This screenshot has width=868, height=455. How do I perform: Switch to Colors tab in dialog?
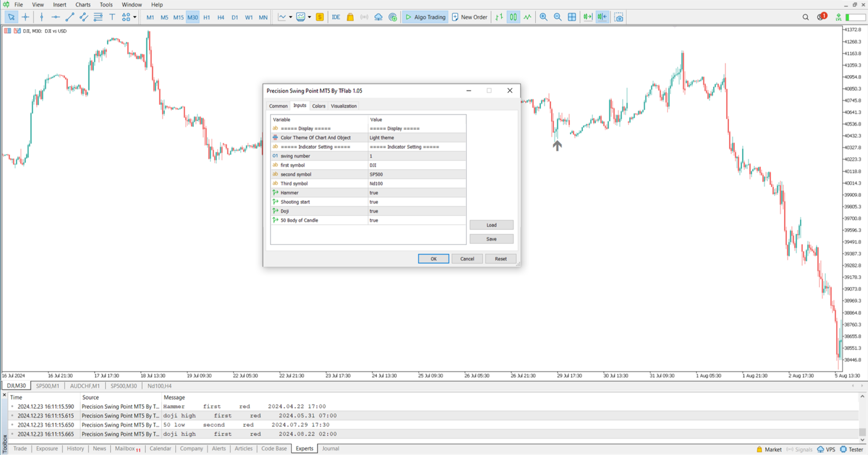point(319,106)
